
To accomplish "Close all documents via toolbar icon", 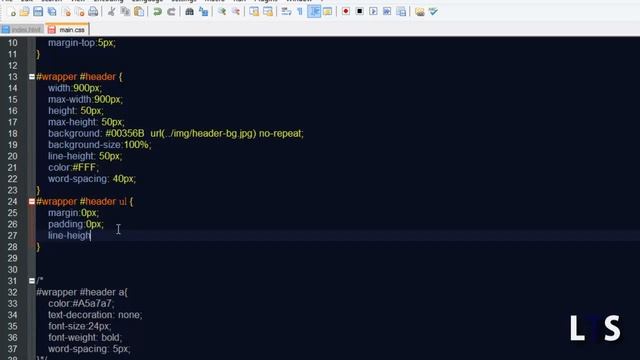I will [80, 12].
